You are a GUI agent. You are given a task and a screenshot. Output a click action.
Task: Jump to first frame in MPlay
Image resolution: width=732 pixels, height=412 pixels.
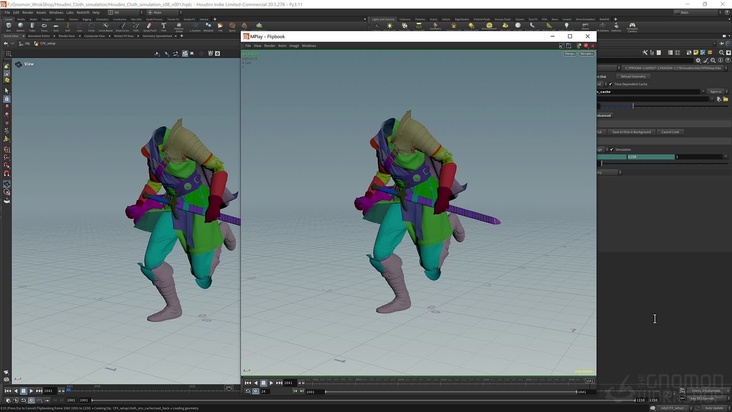[x=248, y=383]
